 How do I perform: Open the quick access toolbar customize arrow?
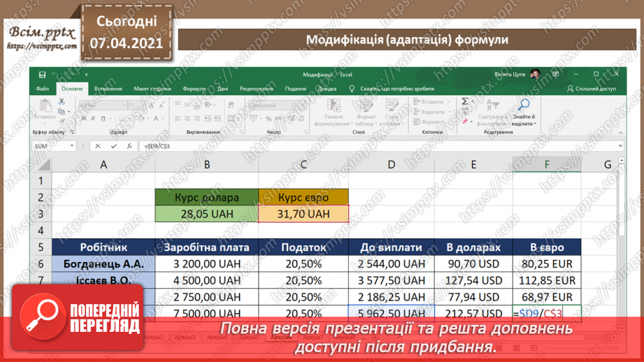point(86,75)
